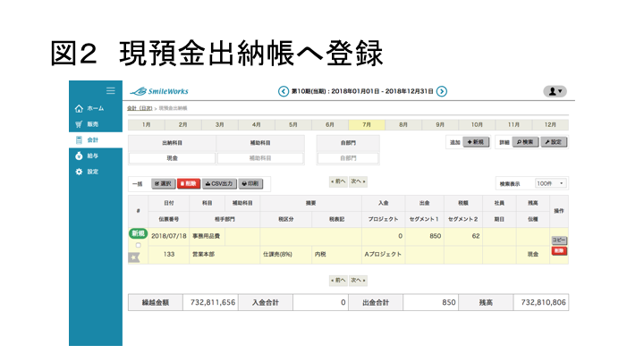Open the 検索表示 100件 dropdown
The image size is (644, 362).
pos(551,183)
